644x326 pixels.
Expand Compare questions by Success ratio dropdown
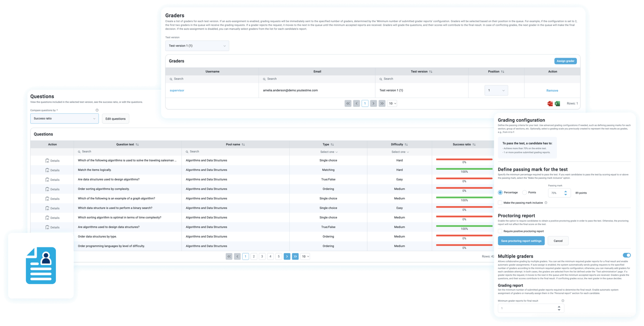64,119
